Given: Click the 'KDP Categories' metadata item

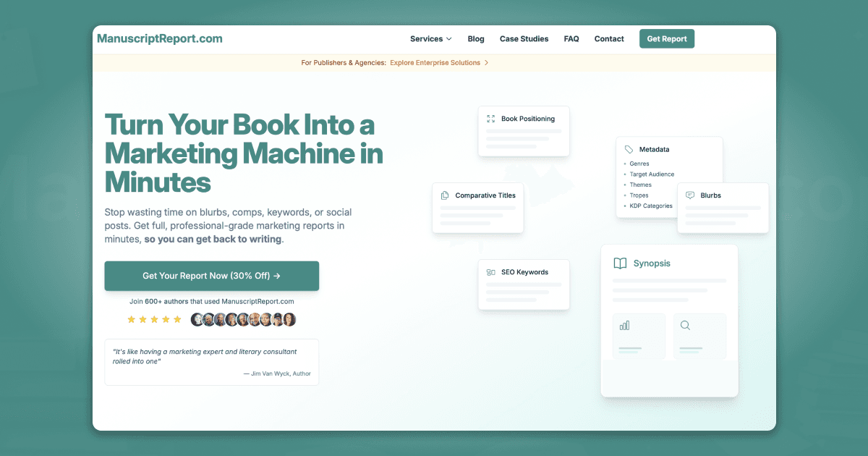Looking at the screenshot, I should (651, 206).
